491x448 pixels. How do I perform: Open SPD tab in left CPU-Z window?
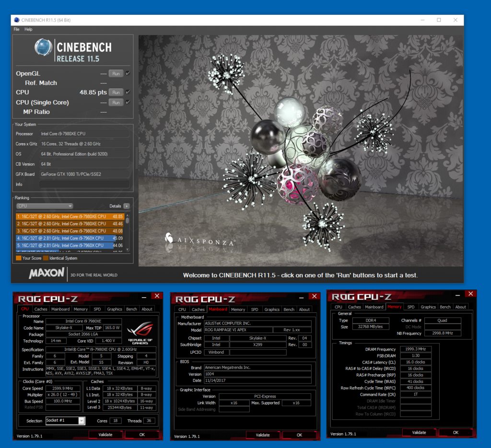coord(97,309)
